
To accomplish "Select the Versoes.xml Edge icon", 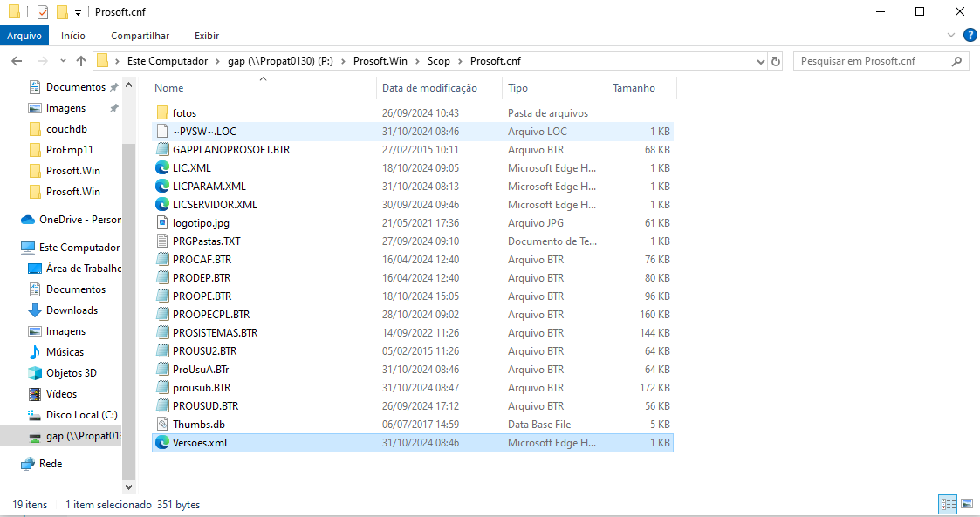I will (162, 443).
